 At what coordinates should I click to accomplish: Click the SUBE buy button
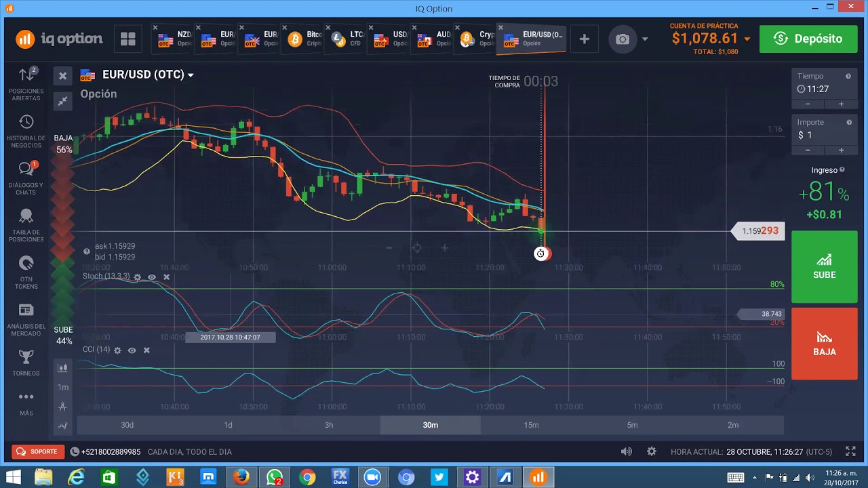point(825,266)
